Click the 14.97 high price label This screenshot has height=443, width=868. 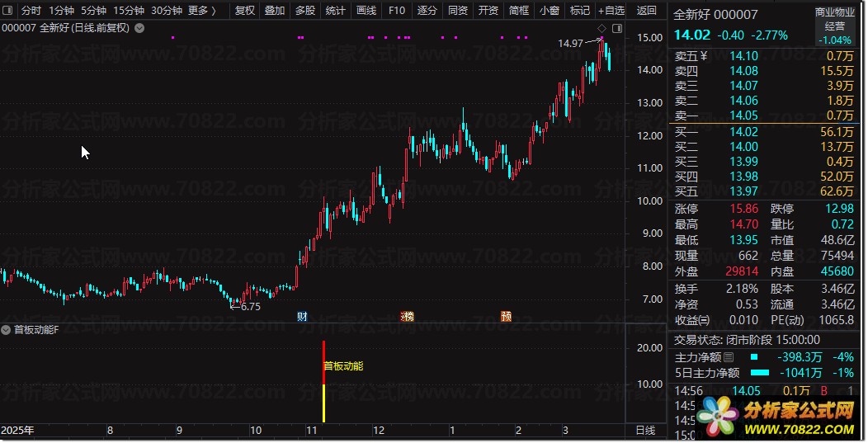[x=570, y=43]
